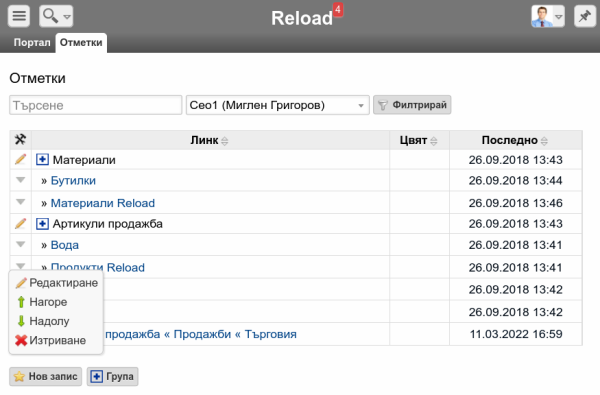Sort the table by Линк column
Image resolution: width=600 pixels, height=395 pixels.
click(209, 140)
